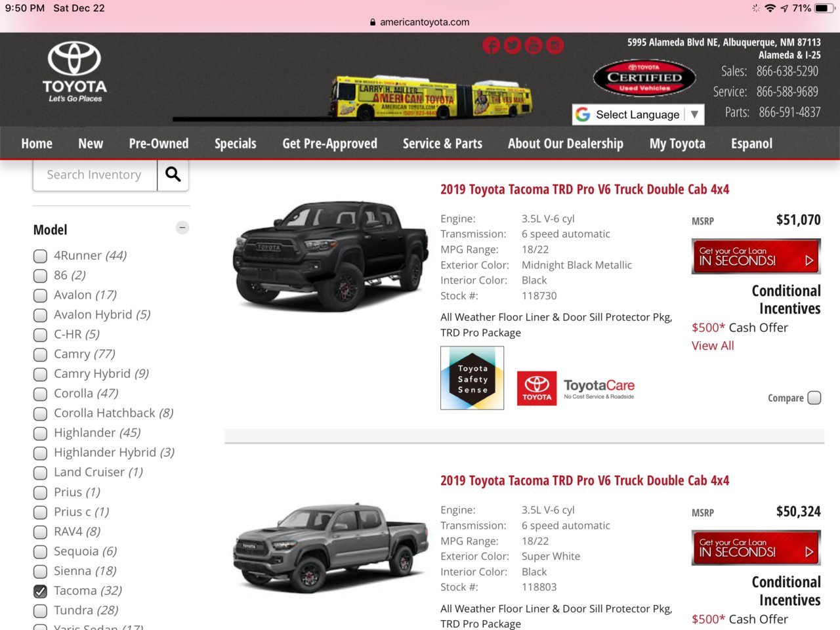The height and width of the screenshot is (630, 840).
Task: Open the Pre-Owned menu
Action: [159, 143]
